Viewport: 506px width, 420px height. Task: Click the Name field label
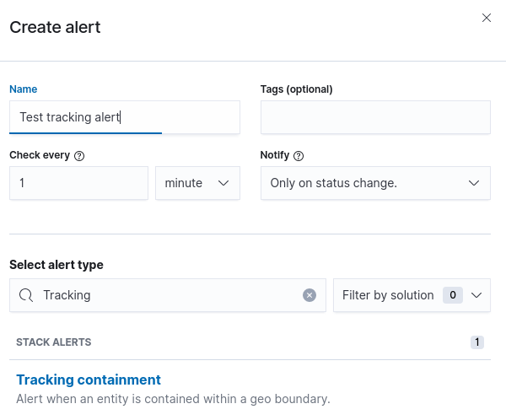(x=24, y=89)
